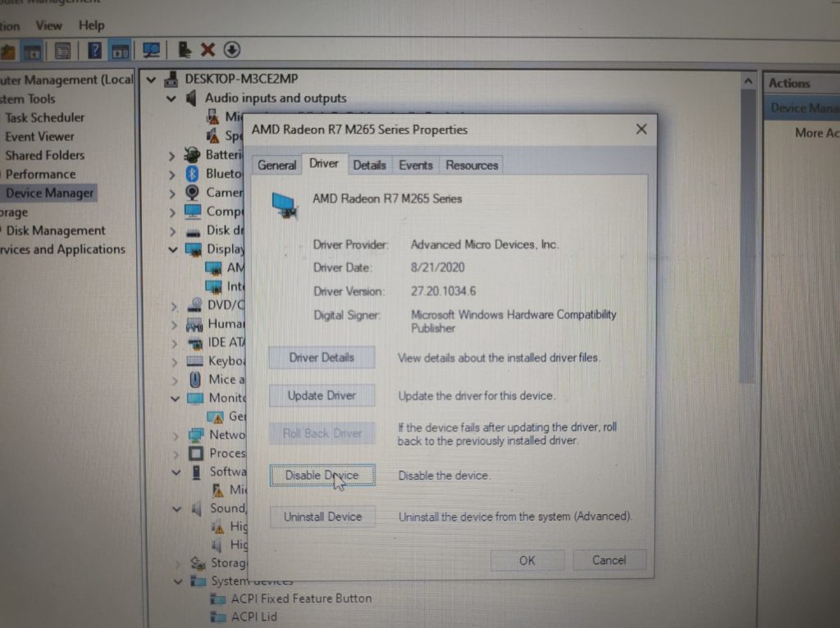Select the Driver tab
This screenshot has height=628, width=840.
point(324,163)
